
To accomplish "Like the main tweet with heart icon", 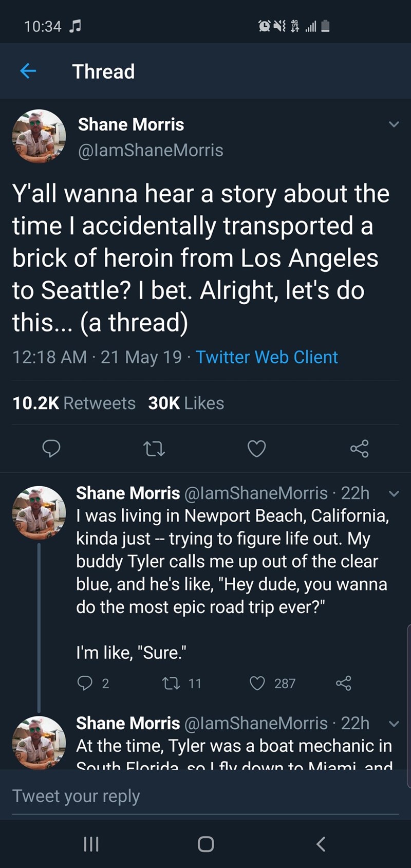I will [257, 449].
